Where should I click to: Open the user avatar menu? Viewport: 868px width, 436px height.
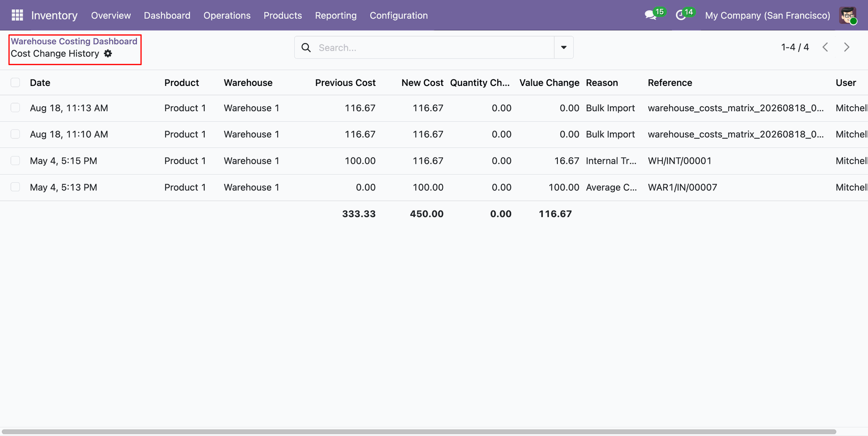[848, 15]
